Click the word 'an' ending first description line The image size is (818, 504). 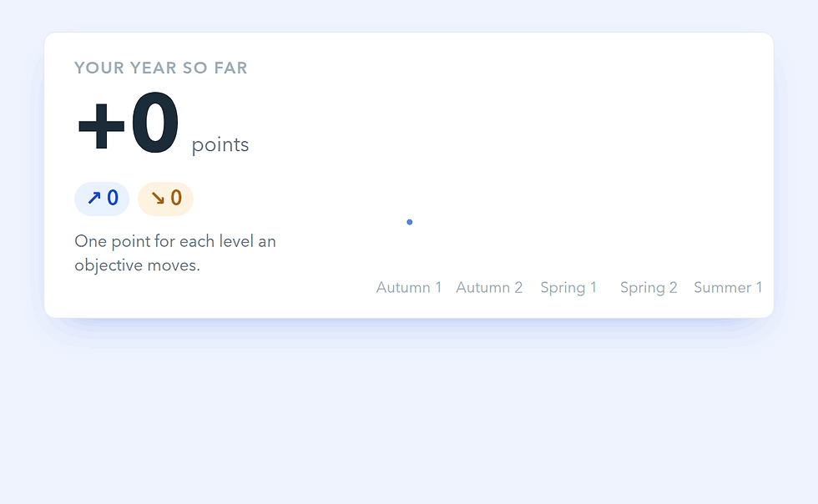point(266,241)
